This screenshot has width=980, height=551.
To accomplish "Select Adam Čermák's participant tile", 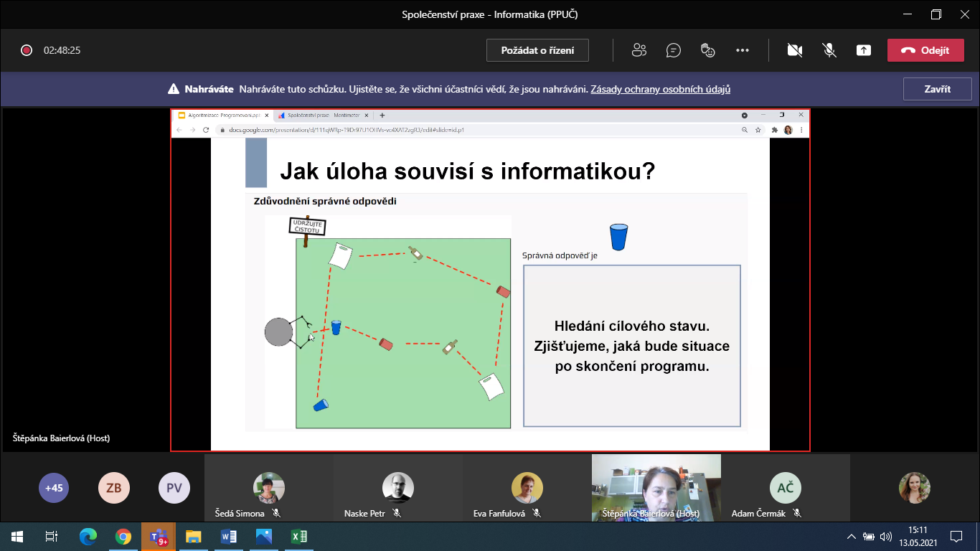I will pyautogui.click(x=785, y=489).
